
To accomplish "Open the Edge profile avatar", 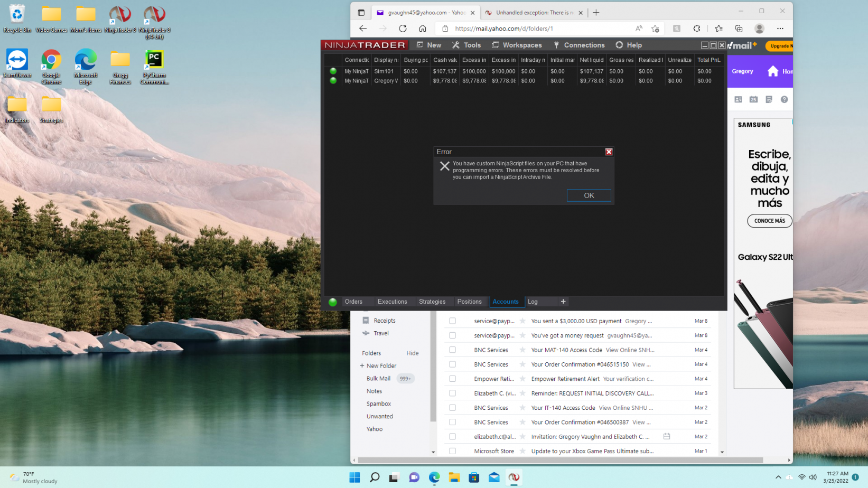I will [760, 29].
